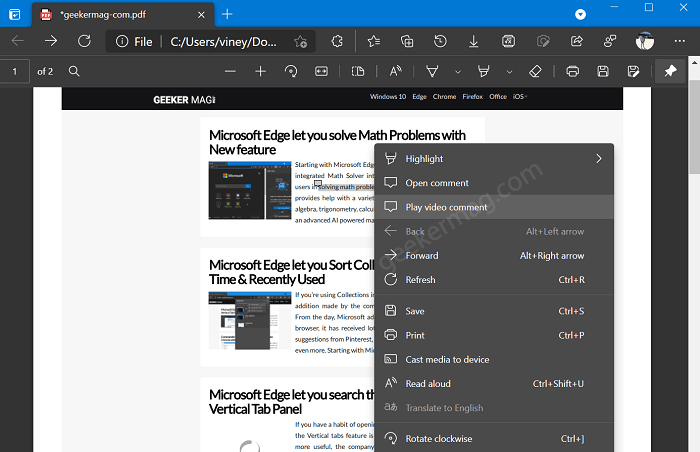Open the Math Solver icon
Image resolution: width=700 pixels, height=452 pixels.
[x=508, y=42]
